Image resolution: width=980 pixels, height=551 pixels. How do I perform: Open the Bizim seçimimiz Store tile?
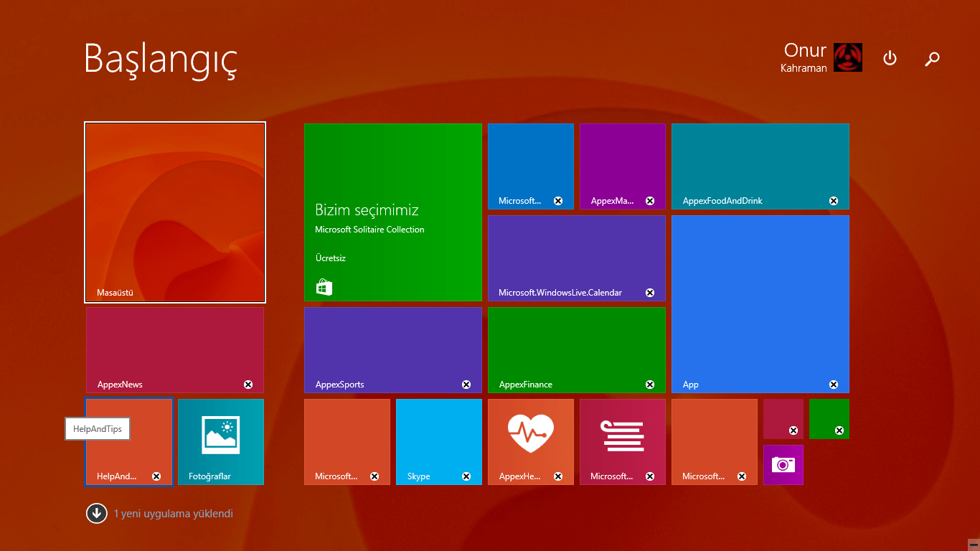click(393, 212)
